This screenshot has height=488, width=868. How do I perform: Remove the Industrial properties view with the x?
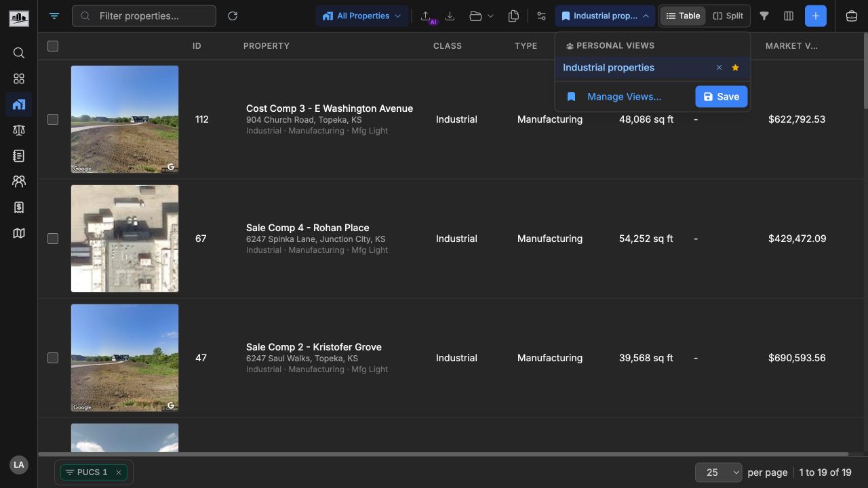pyautogui.click(x=719, y=68)
